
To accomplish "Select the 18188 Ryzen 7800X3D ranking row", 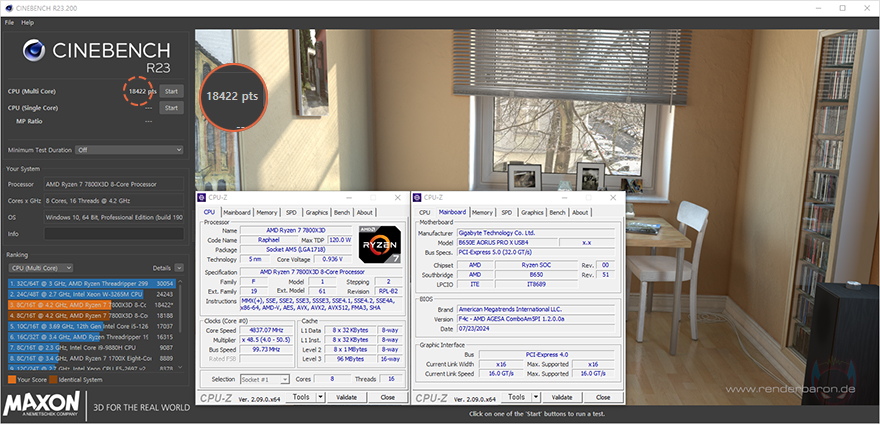I will (91, 316).
